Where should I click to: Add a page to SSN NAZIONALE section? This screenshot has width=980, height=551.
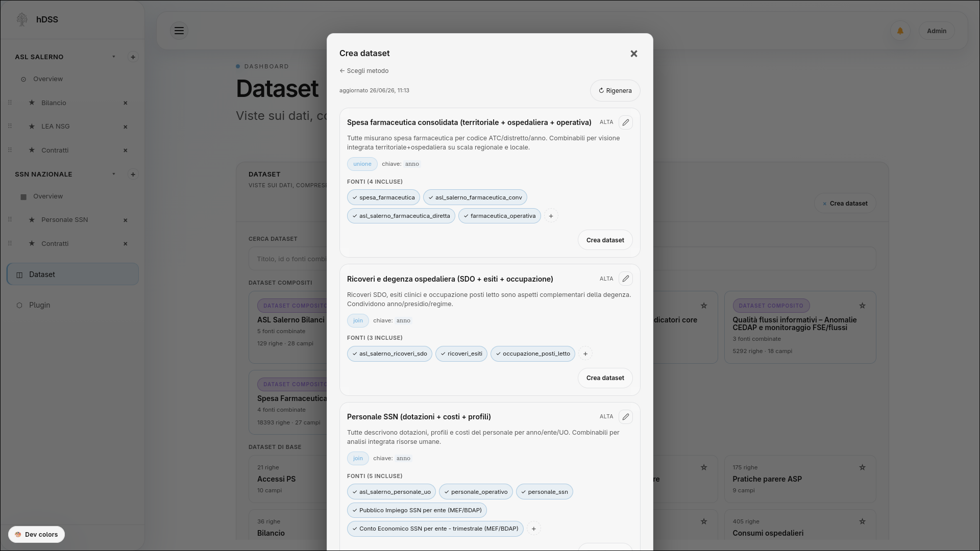pos(133,174)
